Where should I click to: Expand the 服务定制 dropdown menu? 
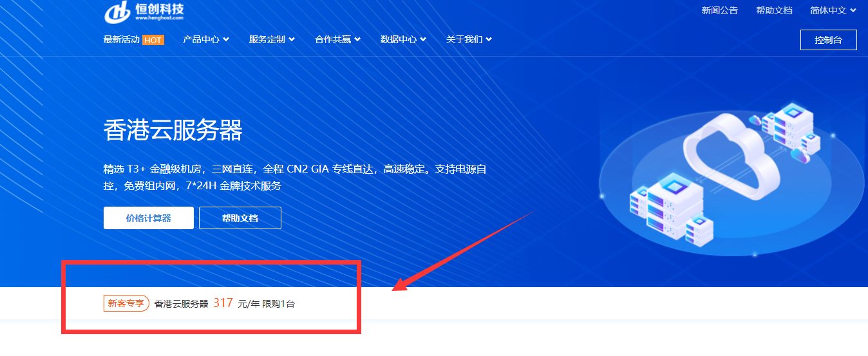coord(272,39)
